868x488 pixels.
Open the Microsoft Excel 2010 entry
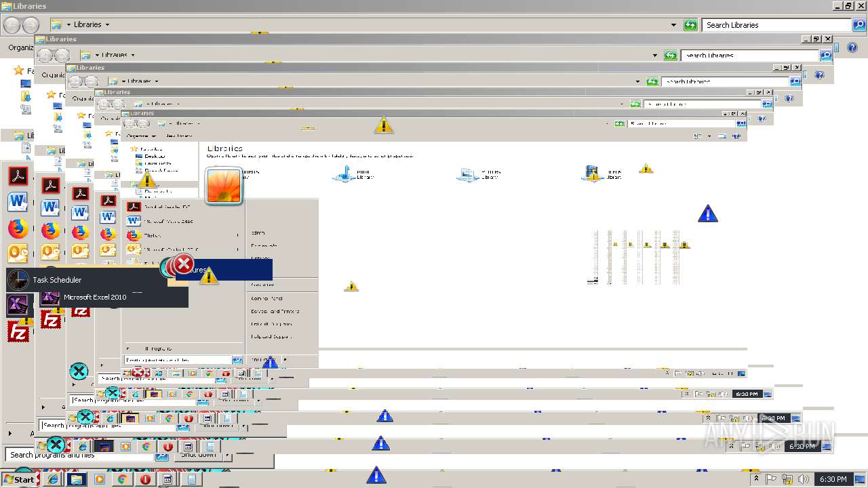[x=113, y=297]
